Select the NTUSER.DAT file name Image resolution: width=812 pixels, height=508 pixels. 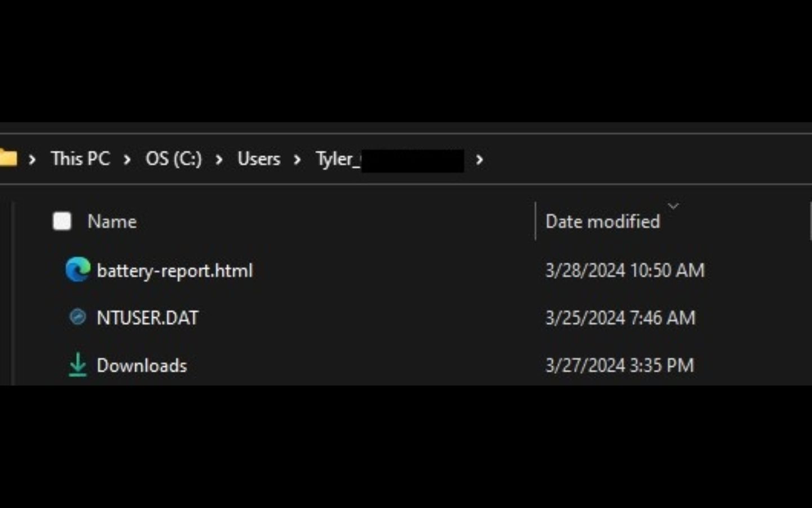pyautogui.click(x=148, y=318)
